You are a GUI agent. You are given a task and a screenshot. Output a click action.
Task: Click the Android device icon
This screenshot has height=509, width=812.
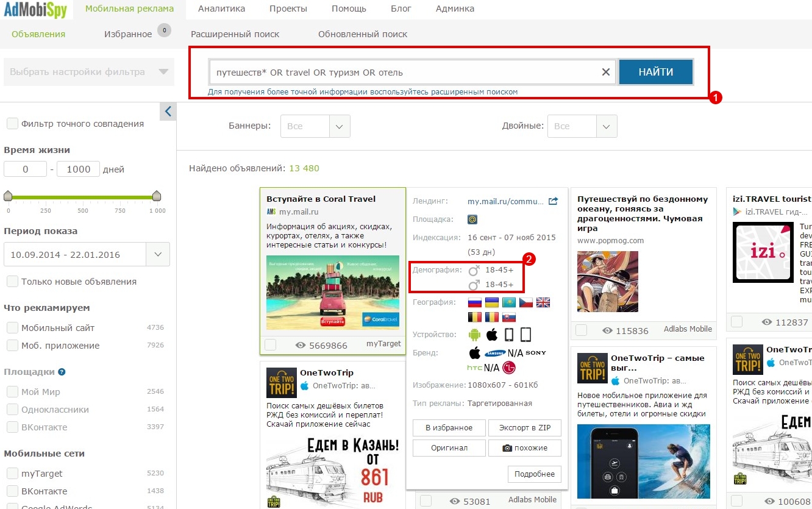pyautogui.click(x=474, y=335)
